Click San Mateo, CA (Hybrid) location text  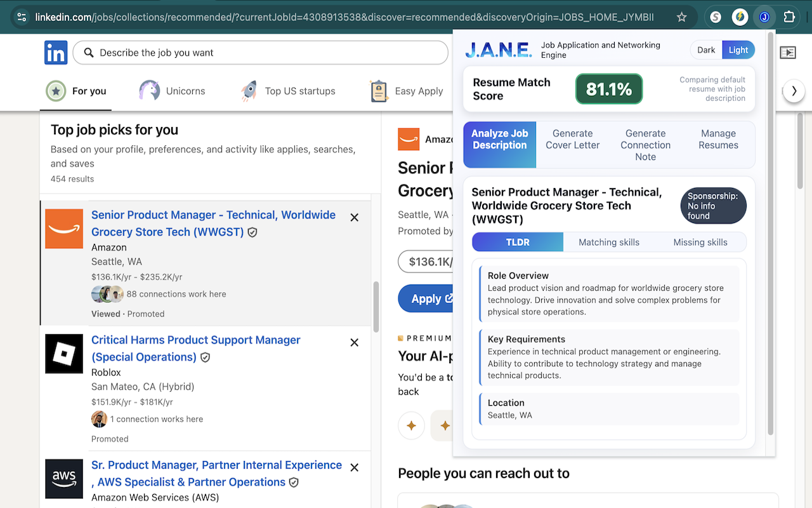coord(143,387)
